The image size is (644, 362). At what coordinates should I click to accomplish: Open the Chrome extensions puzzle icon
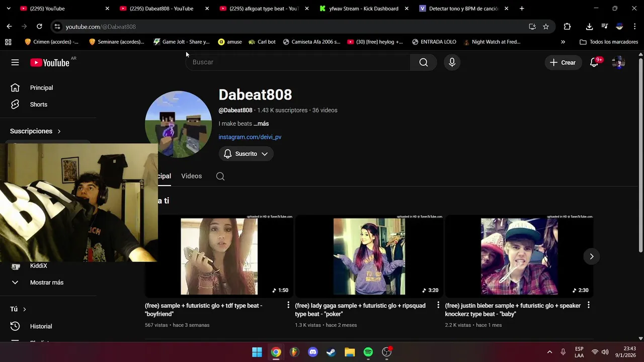tap(568, 27)
